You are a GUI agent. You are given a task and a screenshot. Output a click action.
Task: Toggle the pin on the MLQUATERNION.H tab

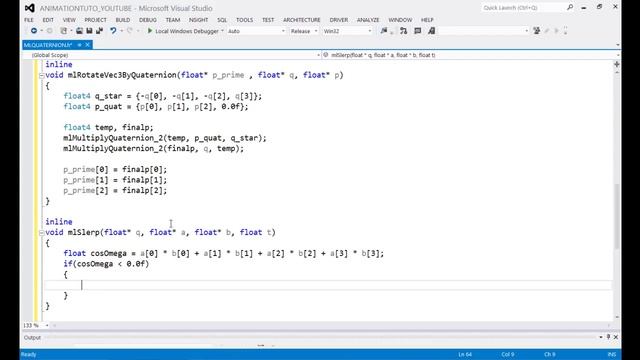[x=80, y=45]
